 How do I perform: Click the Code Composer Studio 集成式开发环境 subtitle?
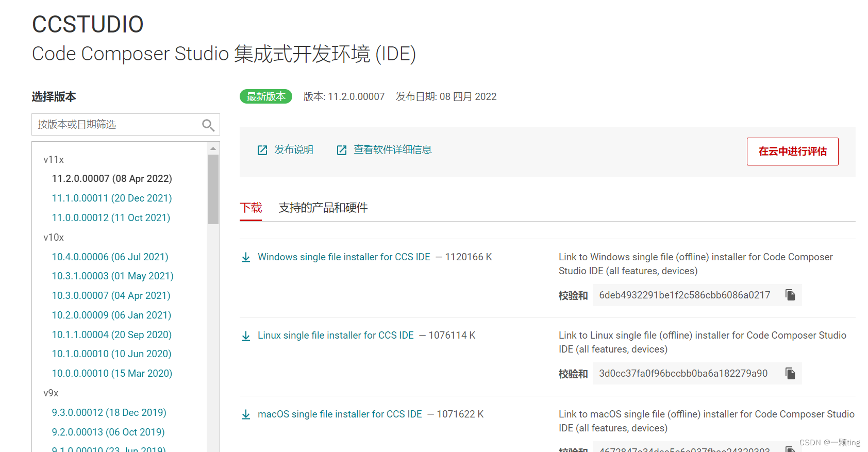click(224, 54)
